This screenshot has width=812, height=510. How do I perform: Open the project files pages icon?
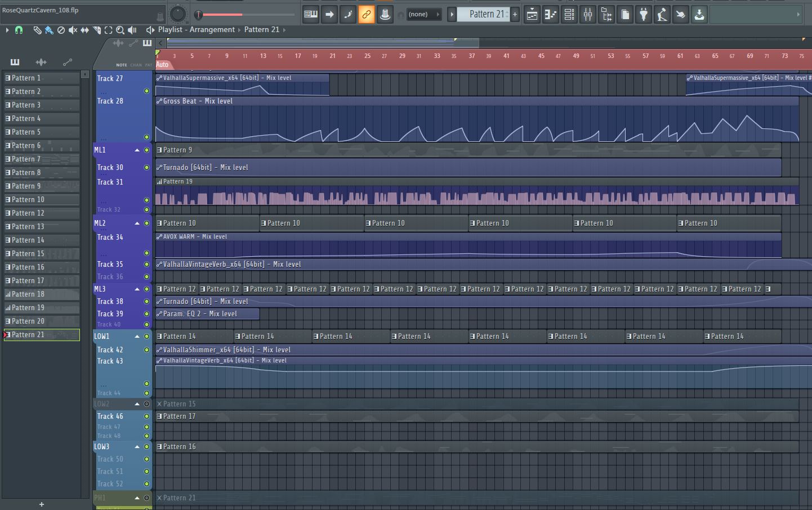tap(625, 15)
